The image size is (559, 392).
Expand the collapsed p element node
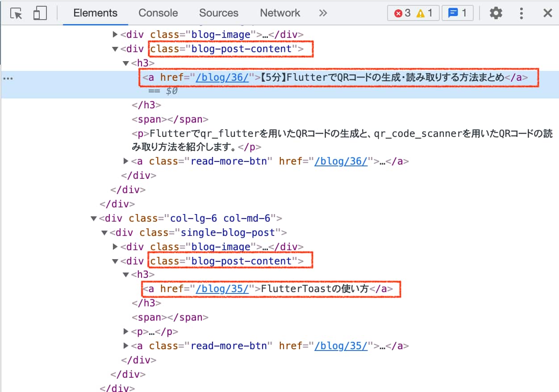pyautogui.click(x=126, y=332)
